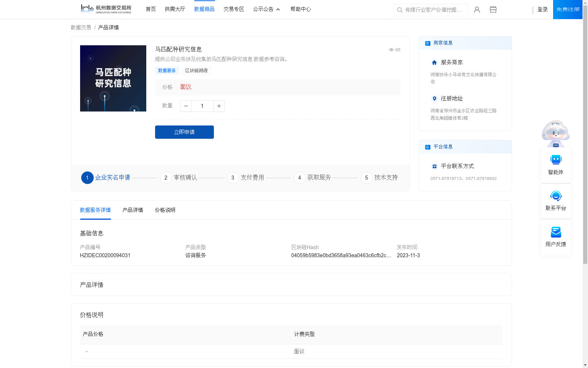Click the 登录 login link

542,10
